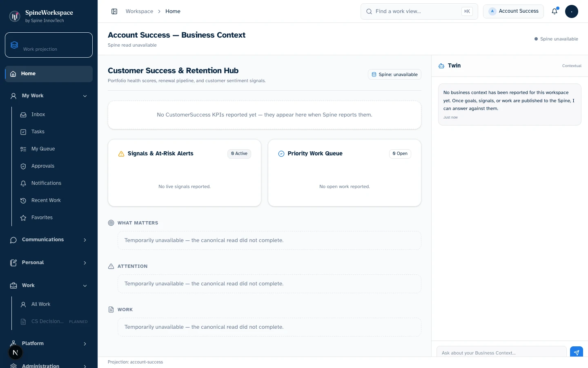The image size is (588, 368).
Task: Open Tasks in sidebar
Action: click(54, 132)
